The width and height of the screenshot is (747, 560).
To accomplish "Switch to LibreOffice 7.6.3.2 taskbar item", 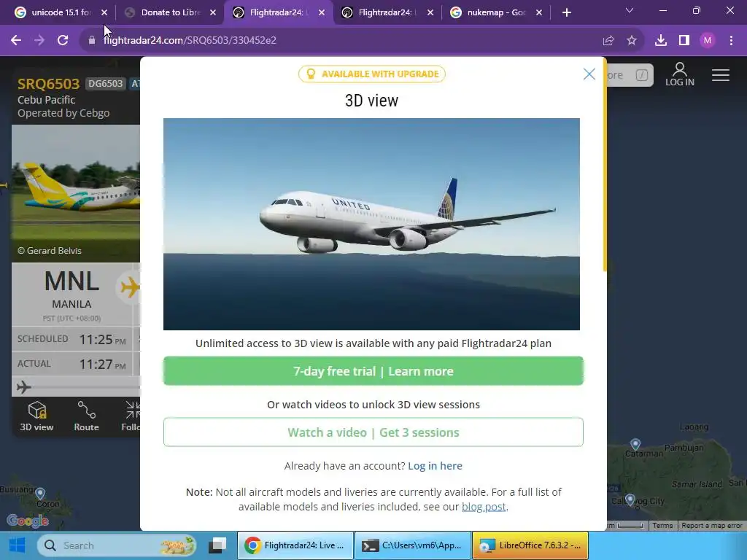I will pyautogui.click(x=530, y=545).
